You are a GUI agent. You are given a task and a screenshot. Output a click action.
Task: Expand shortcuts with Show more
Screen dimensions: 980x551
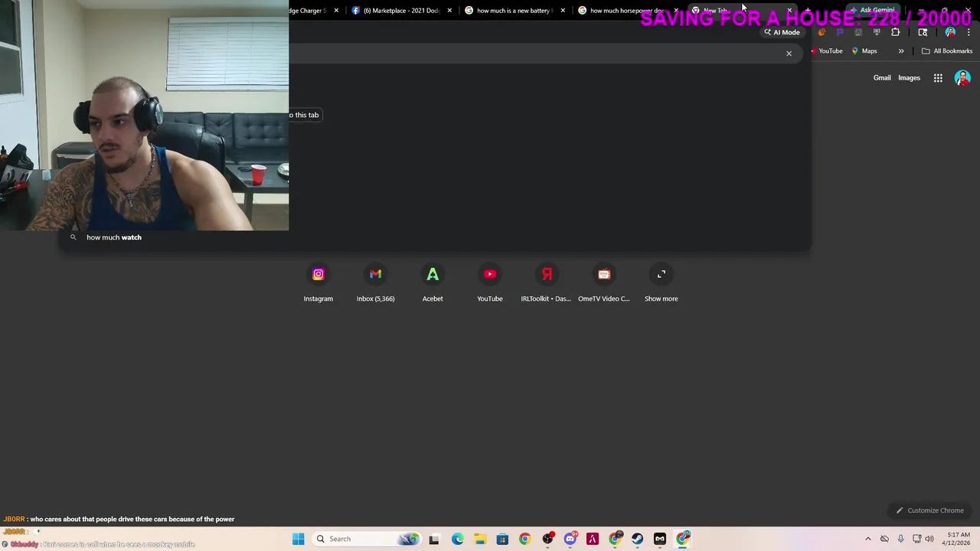[x=661, y=283]
